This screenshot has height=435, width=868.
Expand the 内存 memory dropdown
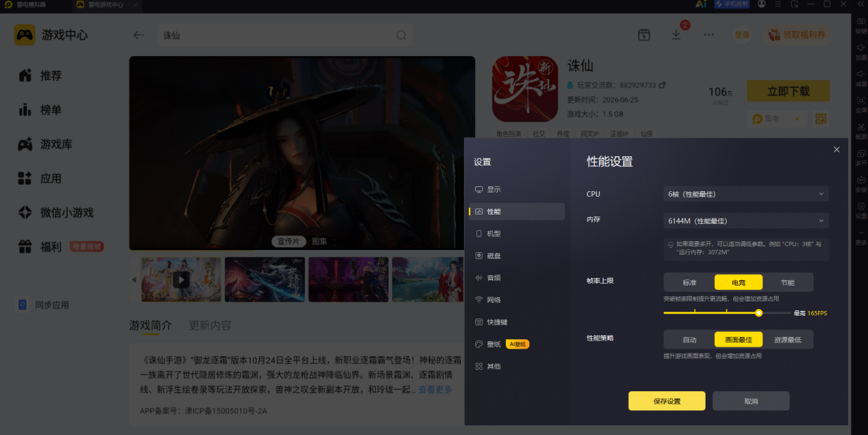click(x=746, y=221)
